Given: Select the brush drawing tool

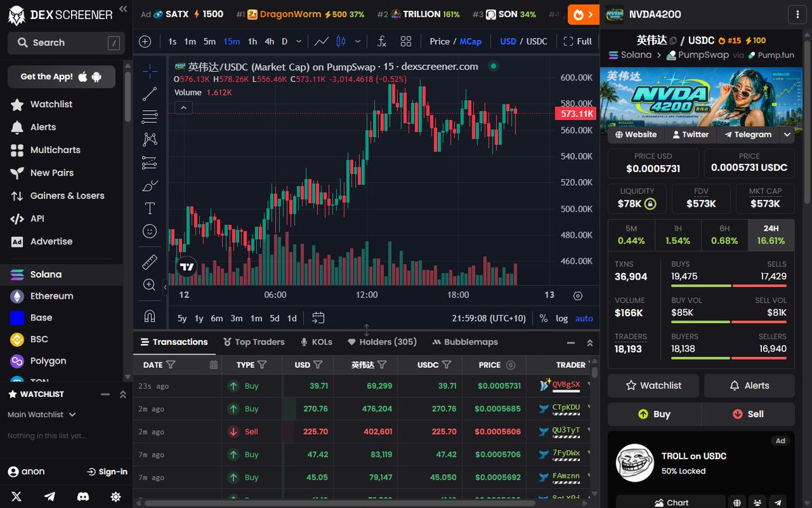Looking at the screenshot, I should 150,186.
